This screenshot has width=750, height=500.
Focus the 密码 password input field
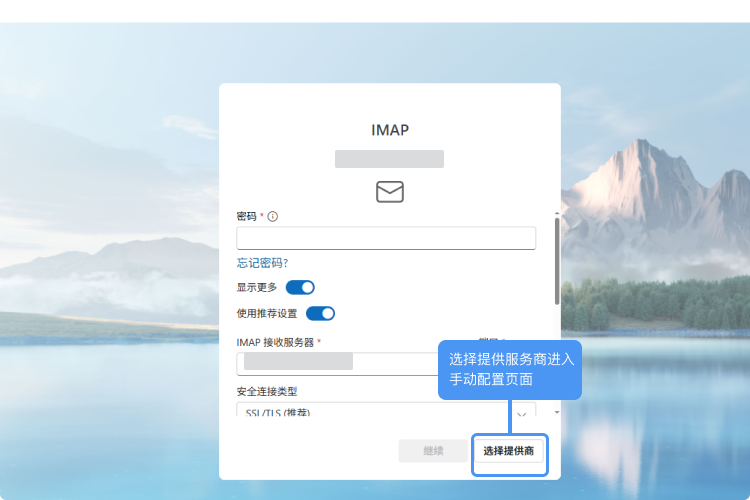pos(386,238)
